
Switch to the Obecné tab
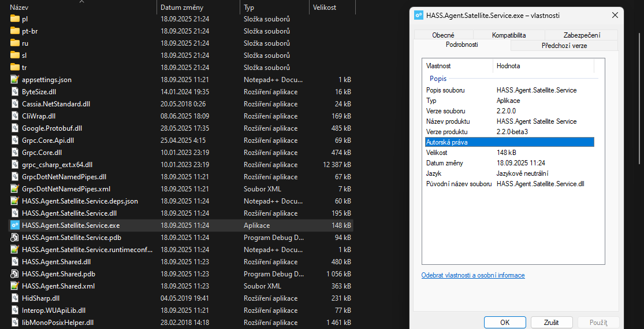443,35
